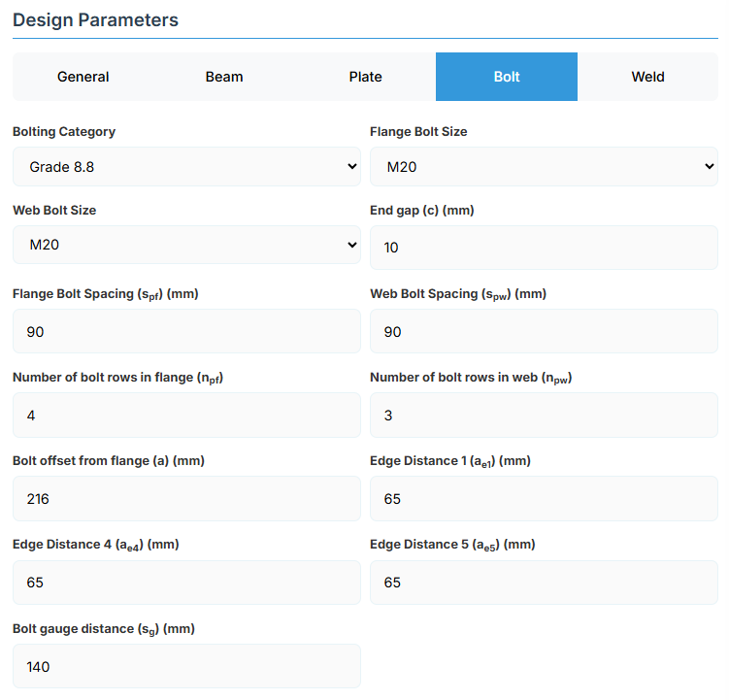Click the End gap (c) input field
Viewport: 729px width, 700px height.
(x=544, y=248)
